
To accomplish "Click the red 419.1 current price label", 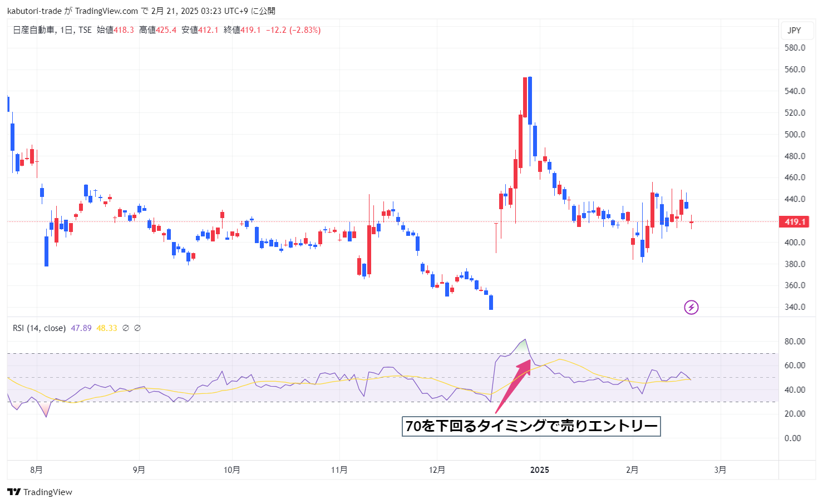I will (795, 221).
